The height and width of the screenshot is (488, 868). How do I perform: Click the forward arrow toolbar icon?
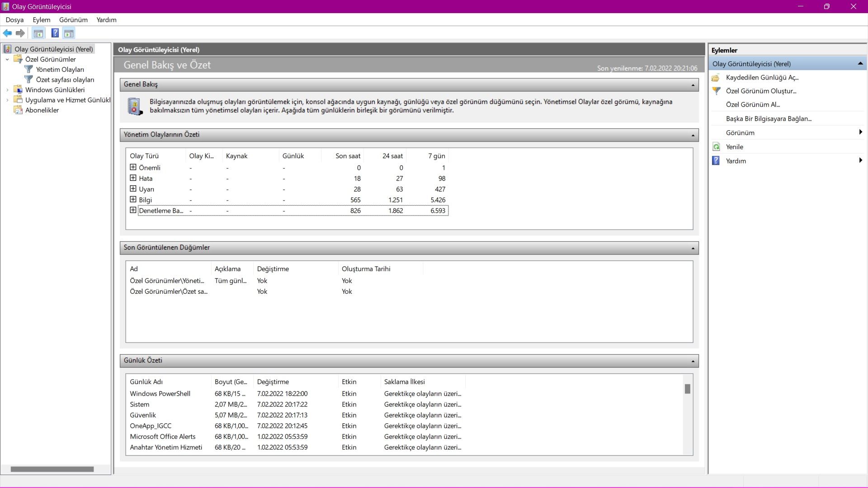pyautogui.click(x=20, y=33)
